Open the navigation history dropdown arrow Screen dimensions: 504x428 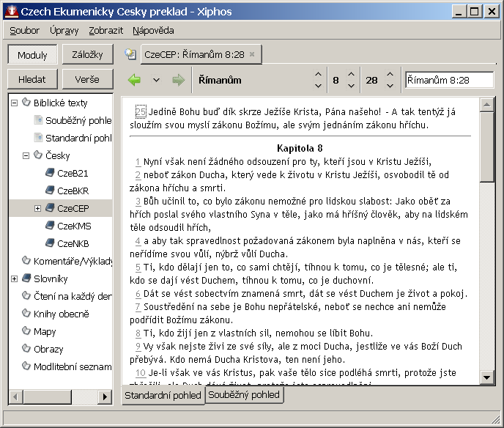(x=156, y=80)
